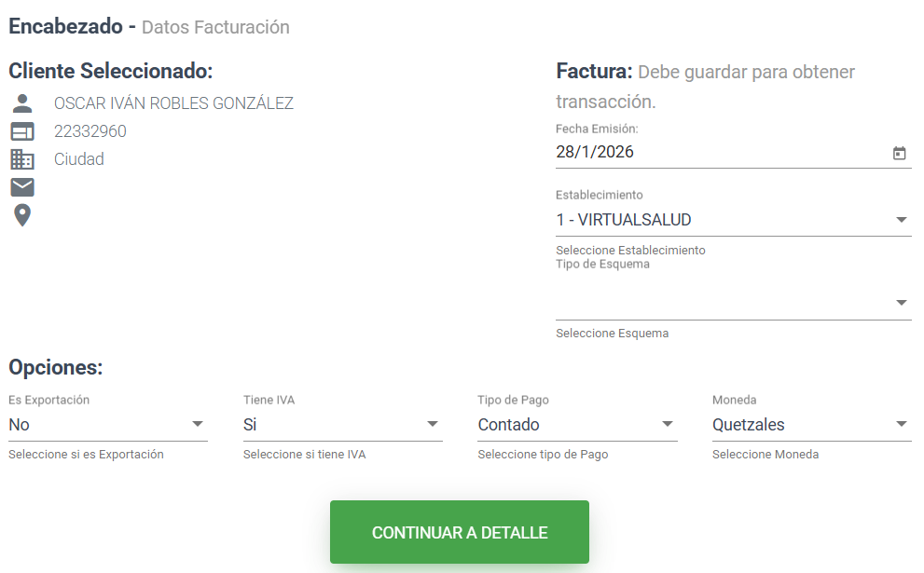924x573 pixels.
Task: Select the 1 - VIRTUALSALUD establishment value
Action: point(624,220)
